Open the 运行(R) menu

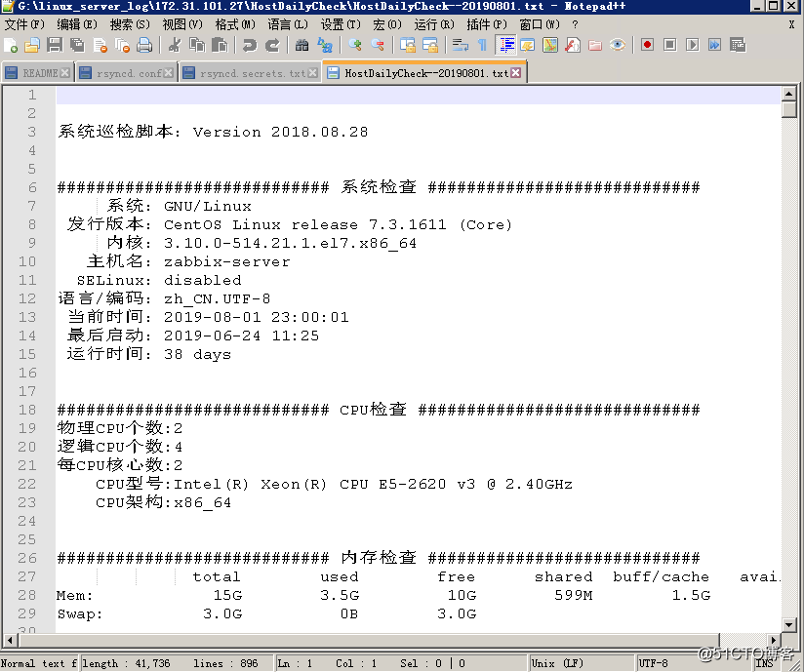pos(434,24)
